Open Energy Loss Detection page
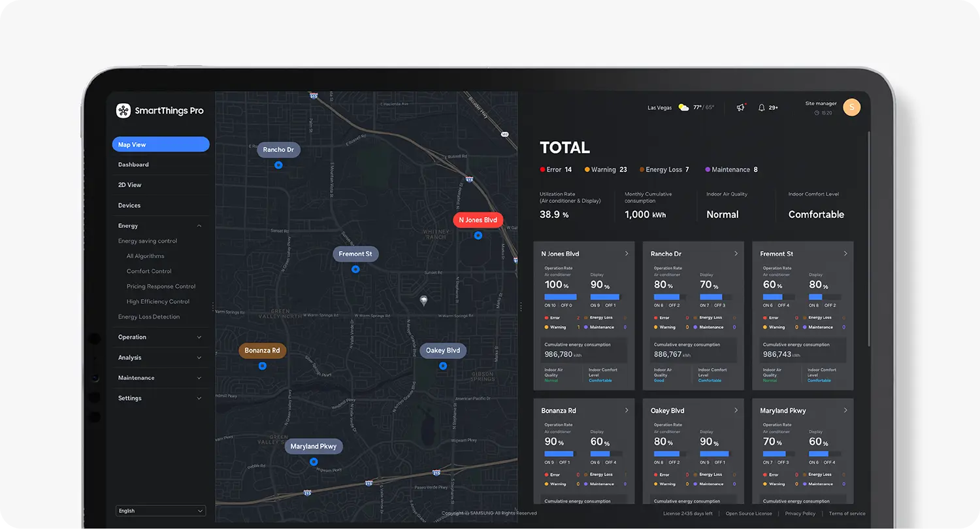Viewport: 980px width, 529px height. point(149,316)
